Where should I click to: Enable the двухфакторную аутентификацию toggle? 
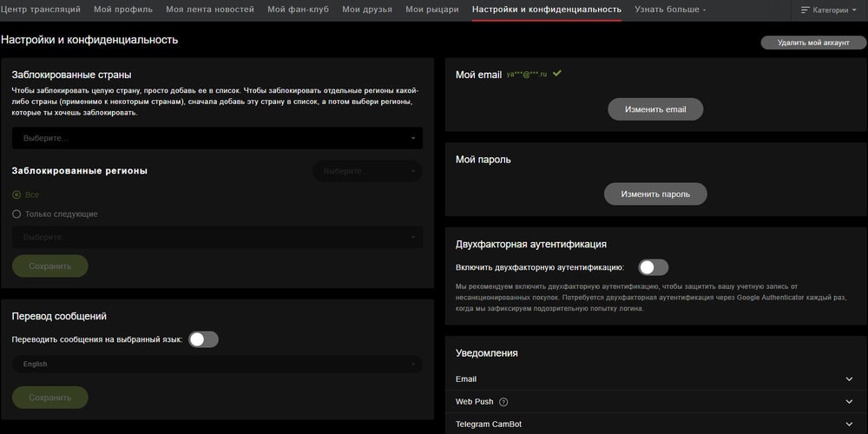click(x=653, y=267)
